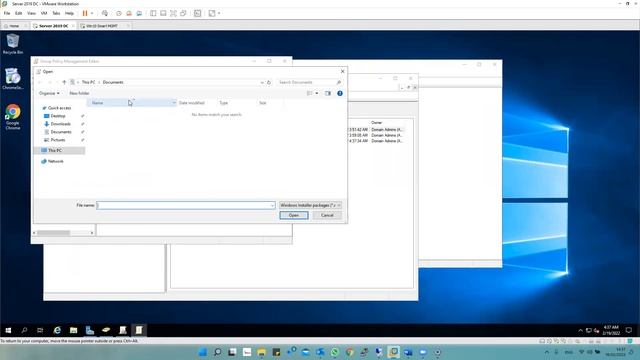The width and height of the screenshot is (640, 360).
Task: Select Network in the navigation pane
Action: [56, 161]
